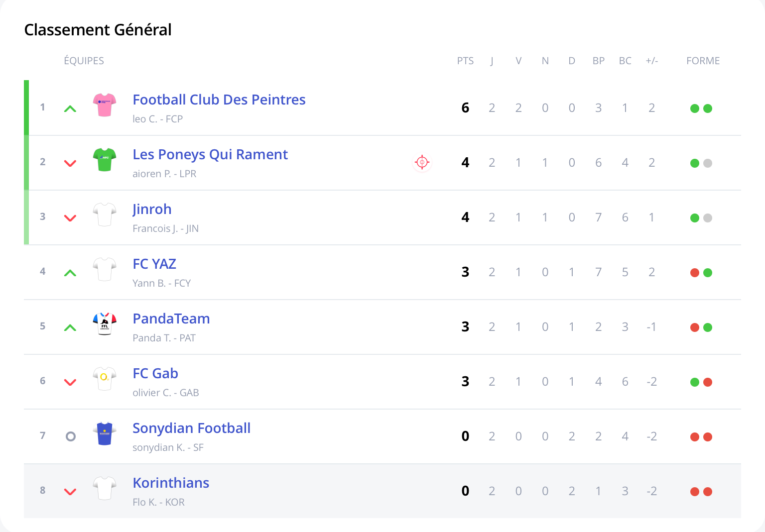Click the PTS column header
Screen dimensions: 765x532
[x=465, y=61]
